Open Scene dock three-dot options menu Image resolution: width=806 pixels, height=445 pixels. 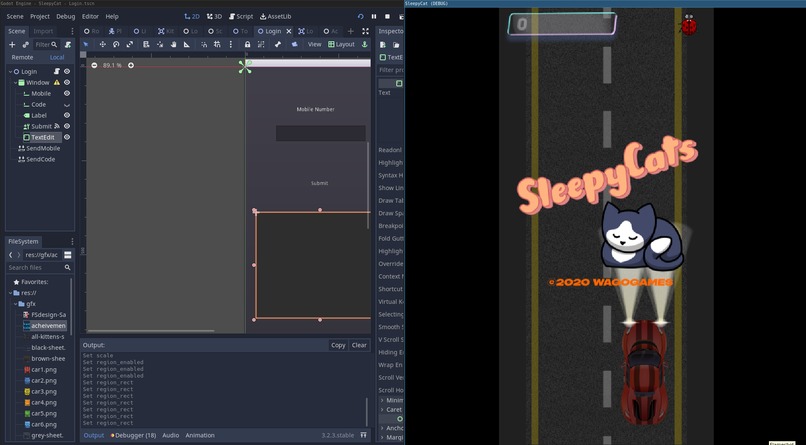point(72,31)
